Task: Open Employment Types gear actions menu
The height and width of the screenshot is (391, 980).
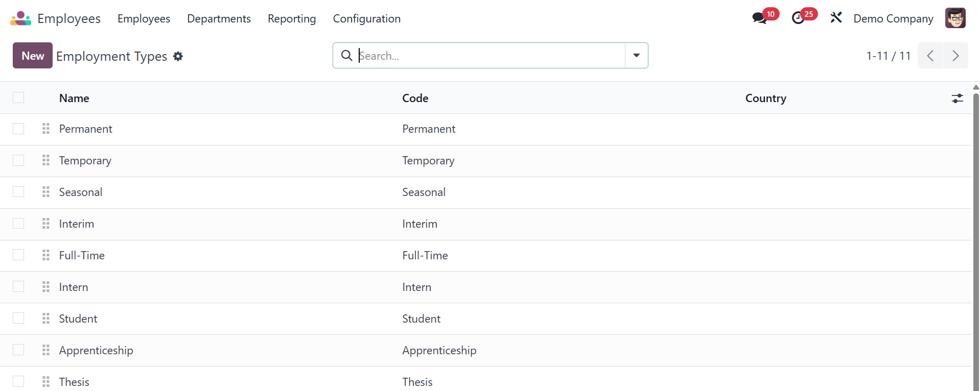Action: click(178, 56)
